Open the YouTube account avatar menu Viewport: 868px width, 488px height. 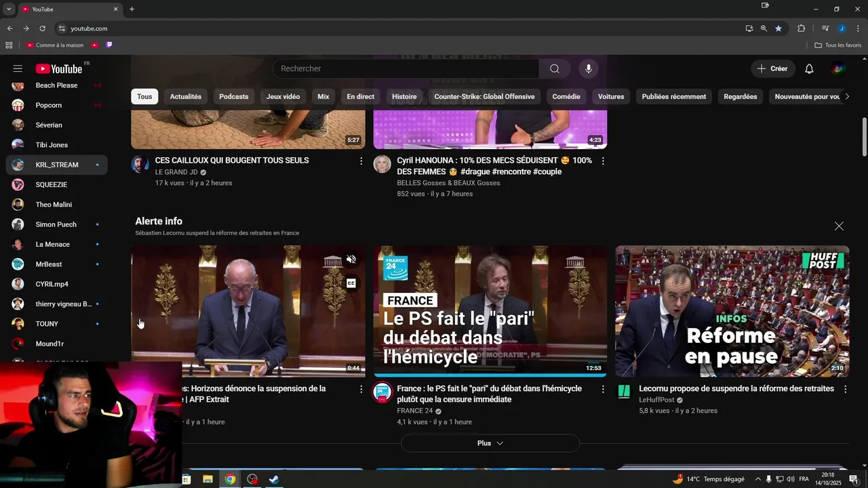coord(839,68)
